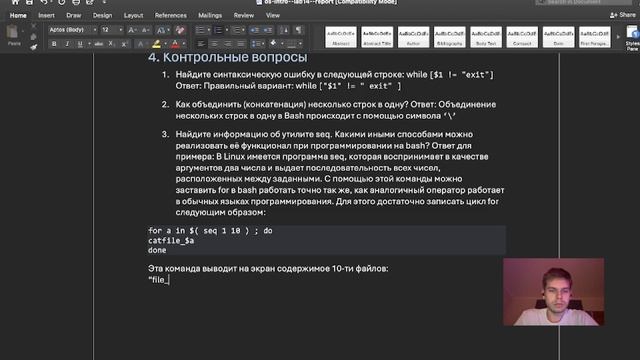Open the Borders dropdown arrow
Image resolution: width=640 pixels, height=360 pixels.
click(300, 44)
